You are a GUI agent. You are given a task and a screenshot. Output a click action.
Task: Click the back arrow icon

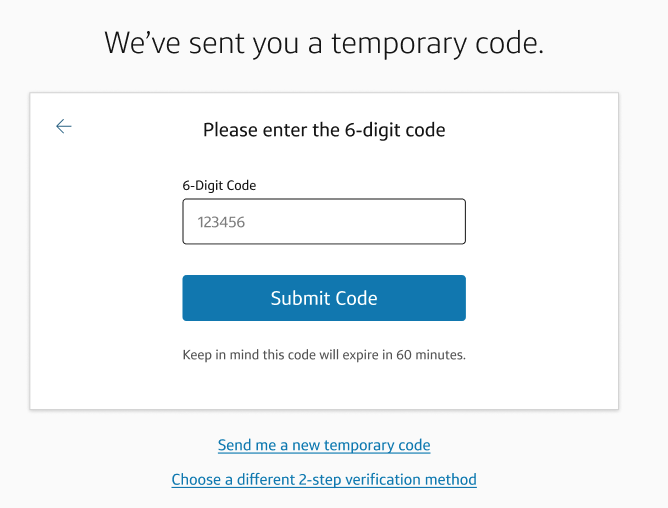[64, 126]
